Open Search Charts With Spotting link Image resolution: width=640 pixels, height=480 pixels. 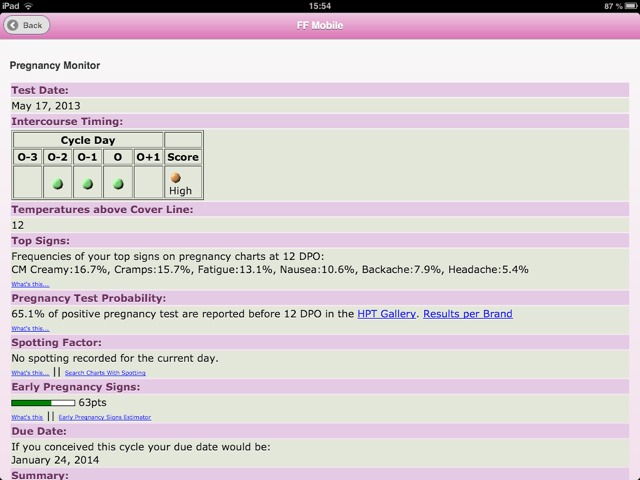pyautogui.click(x=105, y=373)
